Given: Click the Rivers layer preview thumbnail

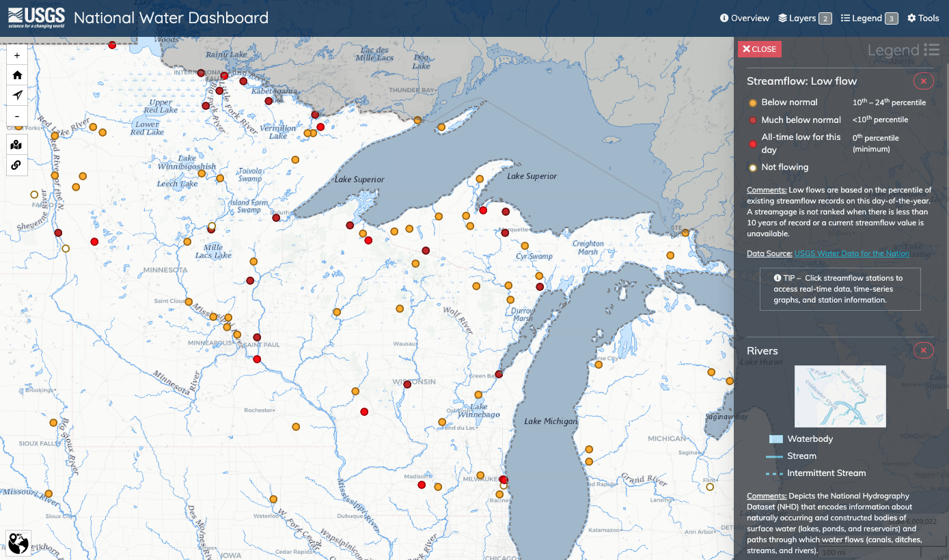Looking at the screenshot, I should pos(840,396).
